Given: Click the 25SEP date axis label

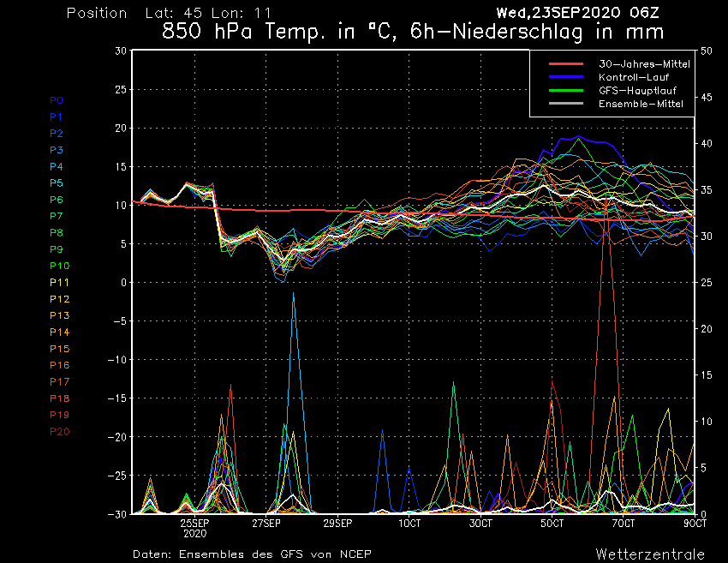Looking at the screenshot, I should 195,523.
